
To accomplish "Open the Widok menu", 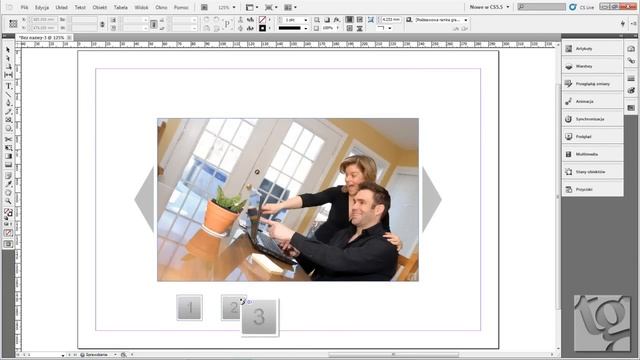I will click(x=141, y=7).
